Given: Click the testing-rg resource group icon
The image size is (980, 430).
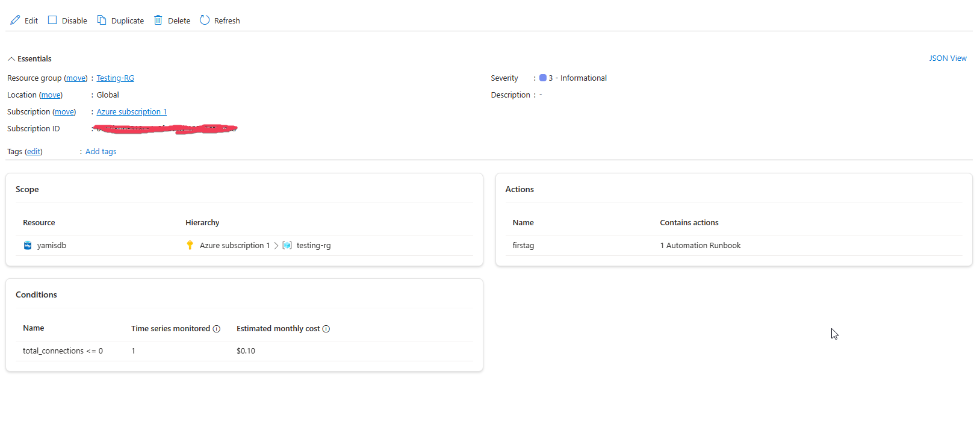Looking at the screenshot, I should pos(287,245).
